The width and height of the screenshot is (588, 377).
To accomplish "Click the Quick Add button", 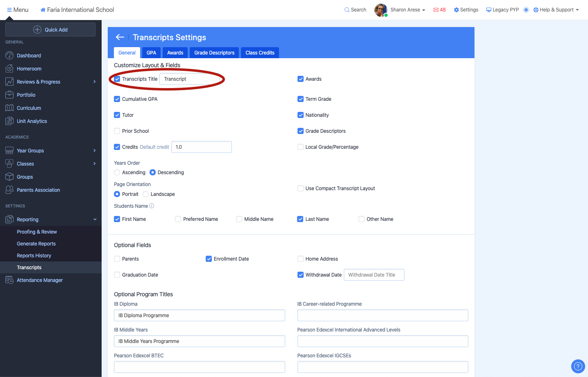I will [x=50, y=30].
